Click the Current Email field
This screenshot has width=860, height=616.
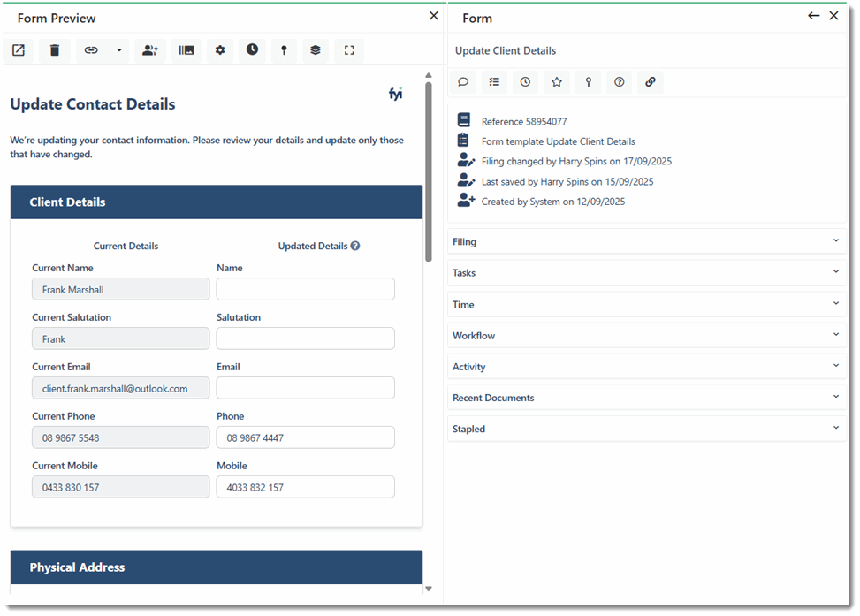coord(121,388)
